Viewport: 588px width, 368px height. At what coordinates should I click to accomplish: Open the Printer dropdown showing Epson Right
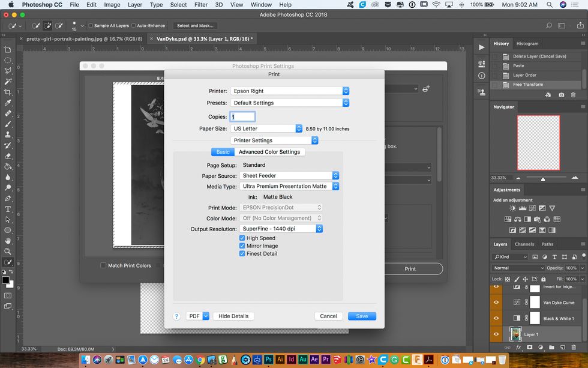coord(290,90)
